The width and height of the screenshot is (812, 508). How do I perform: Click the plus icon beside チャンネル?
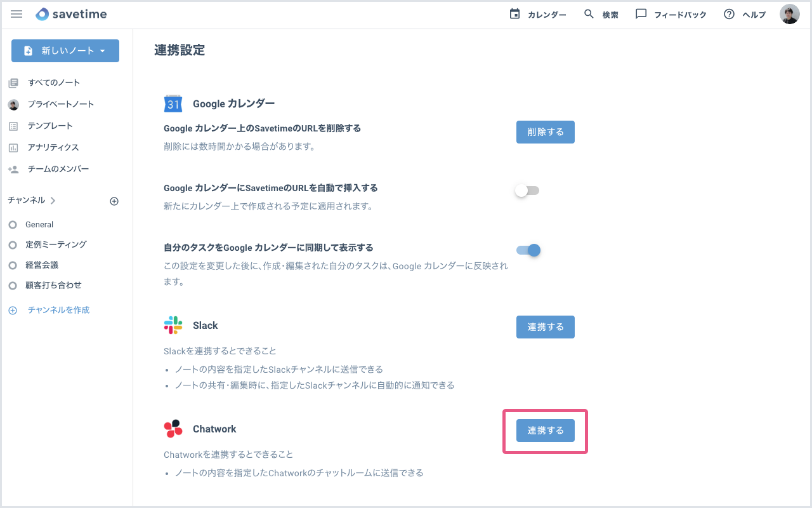pyautogui.click(x=114, y=201)
